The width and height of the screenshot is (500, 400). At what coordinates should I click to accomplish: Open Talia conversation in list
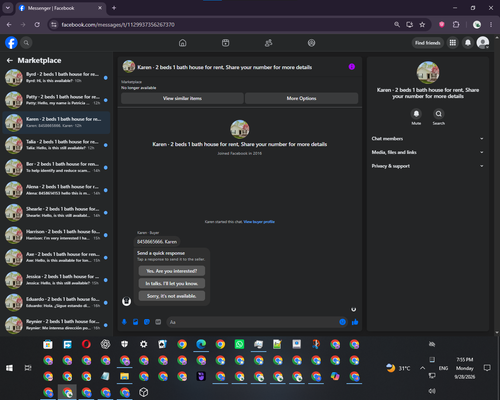56,145
